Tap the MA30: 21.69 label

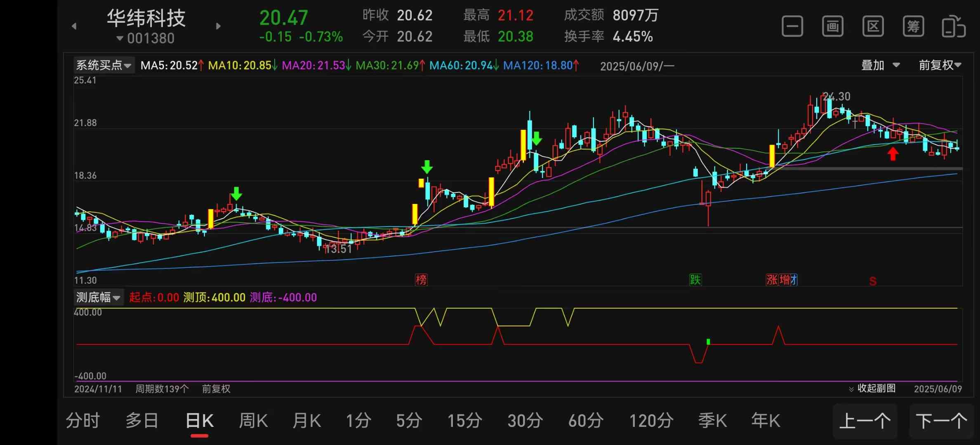tap(390, 65)
